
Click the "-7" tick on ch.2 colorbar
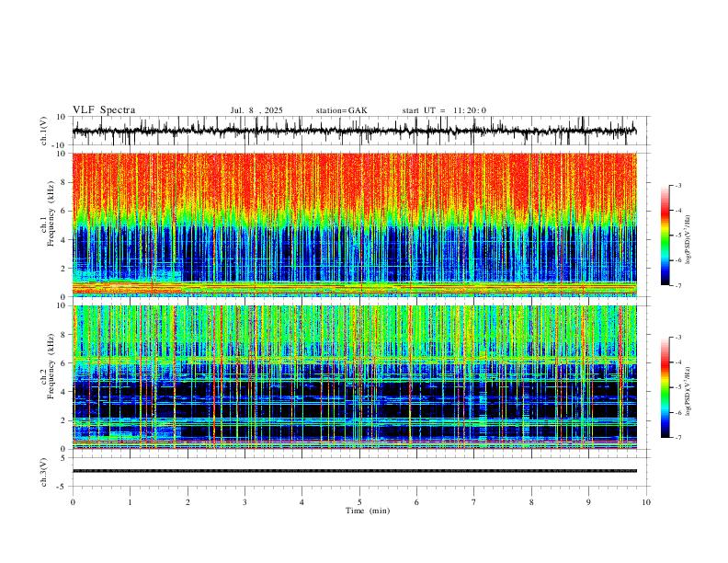pyautogui.click(x=678, y=438)
